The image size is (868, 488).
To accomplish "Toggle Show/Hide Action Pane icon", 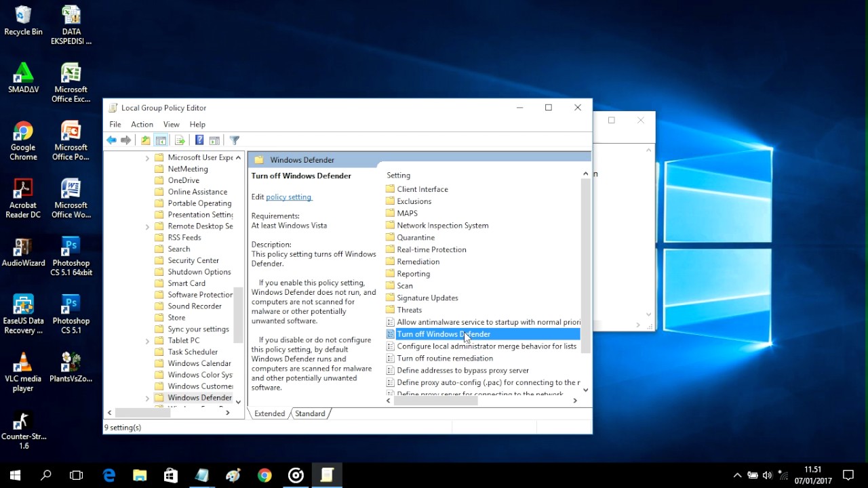I will pos(214,140).
